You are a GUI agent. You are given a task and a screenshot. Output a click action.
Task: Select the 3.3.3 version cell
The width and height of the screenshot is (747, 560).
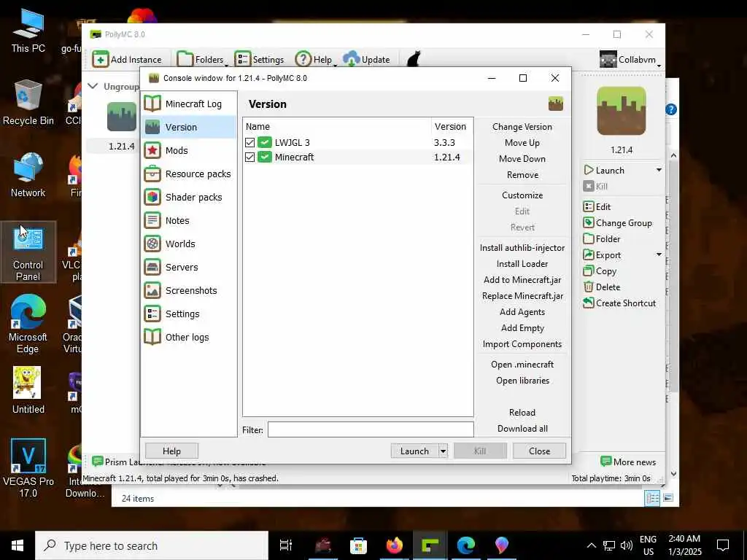coord(444,142)
